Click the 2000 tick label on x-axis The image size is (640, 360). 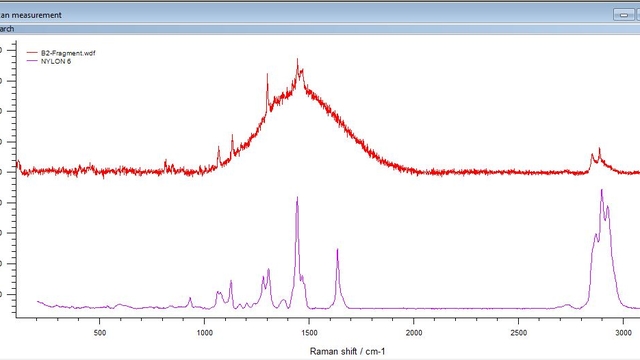414,333
